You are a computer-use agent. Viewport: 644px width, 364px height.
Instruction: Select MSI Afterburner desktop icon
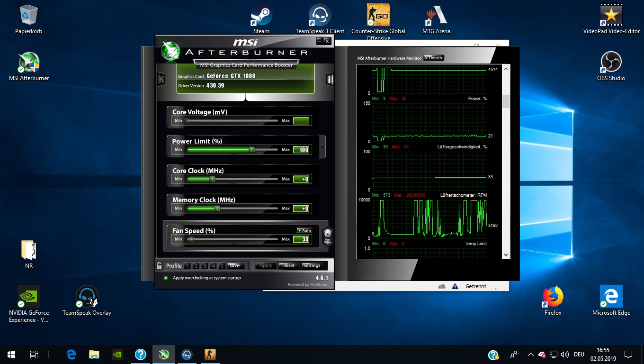coord(29,66)
